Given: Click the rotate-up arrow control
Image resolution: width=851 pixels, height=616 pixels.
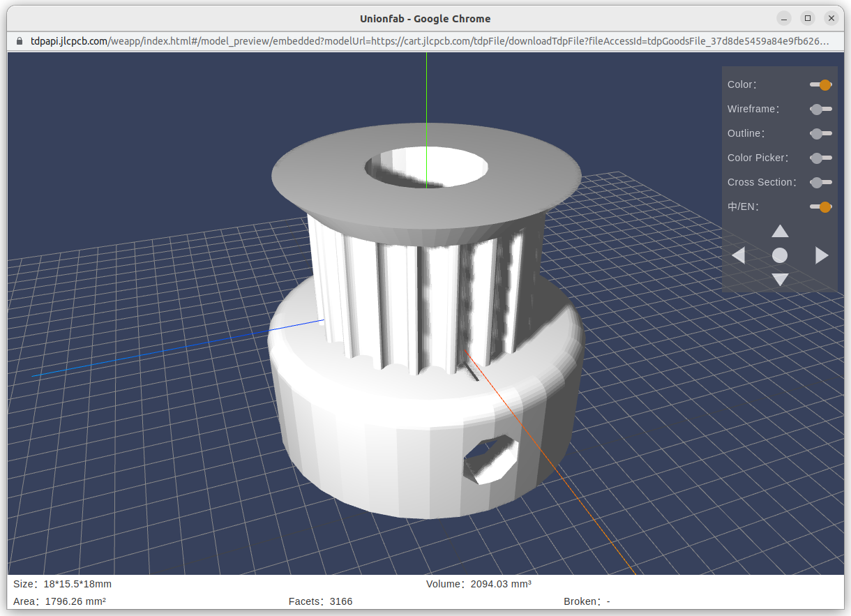Looking at the screenshot, I should [x=779, y=231].
